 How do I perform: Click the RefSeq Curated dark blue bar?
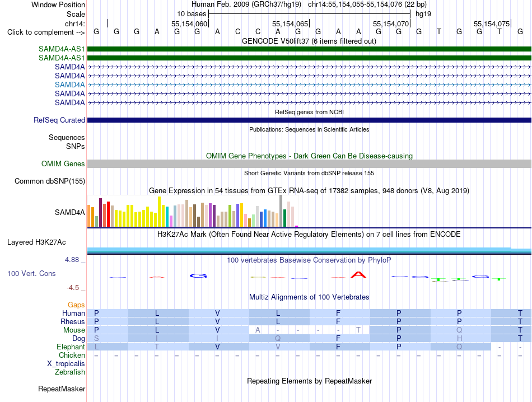click(309, 120)
